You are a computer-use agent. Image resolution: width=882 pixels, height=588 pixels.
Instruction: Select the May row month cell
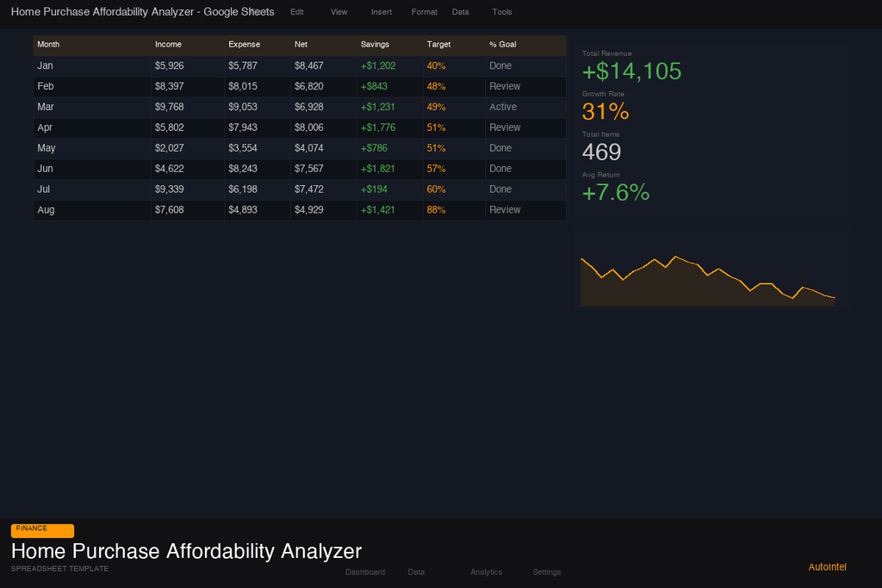(x=92, y=148)
